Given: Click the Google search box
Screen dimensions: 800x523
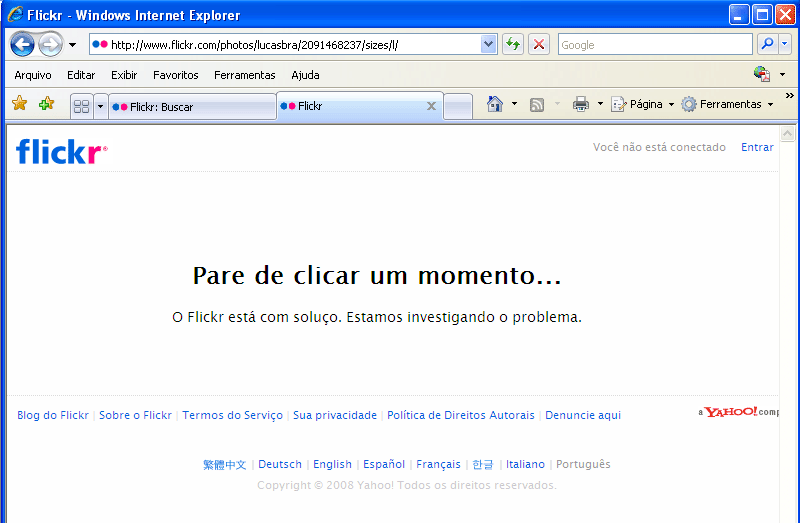Looking at the screenshot, I should (x=655, y=45).
